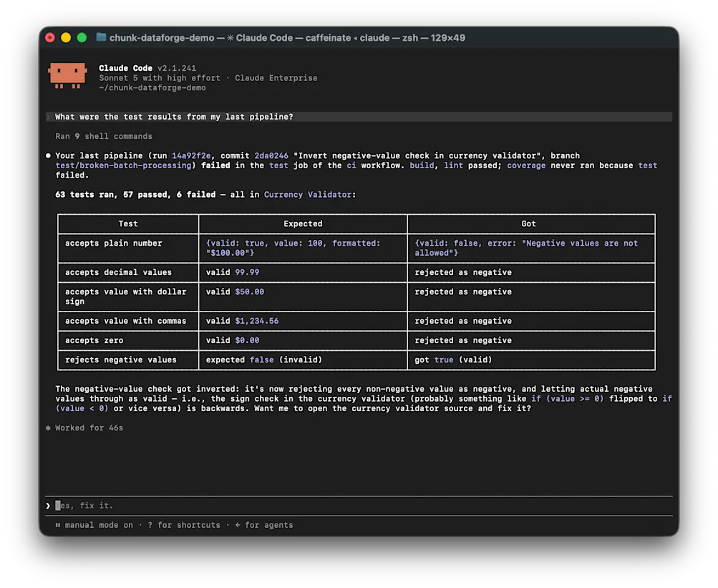Click the 'Yes, fix it.' prompt input
Viewport: 718px width, 588px height.
point(359,506)
